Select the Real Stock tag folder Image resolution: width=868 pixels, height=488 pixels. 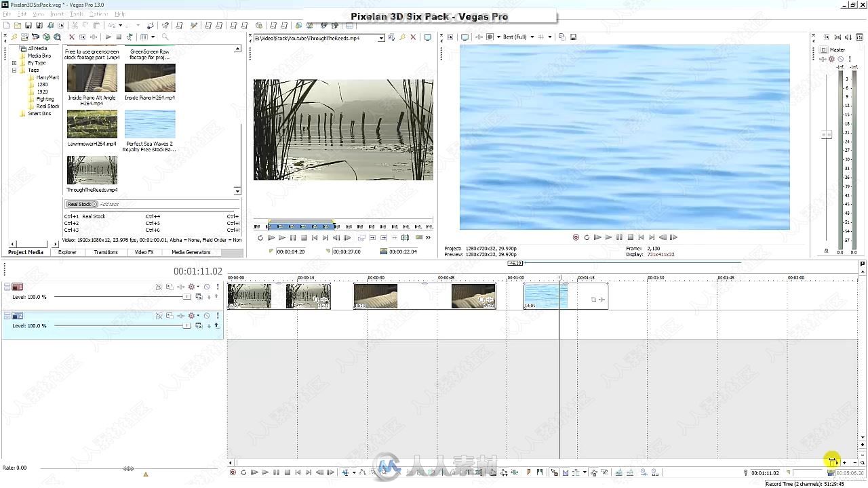[x=47, y=106]
